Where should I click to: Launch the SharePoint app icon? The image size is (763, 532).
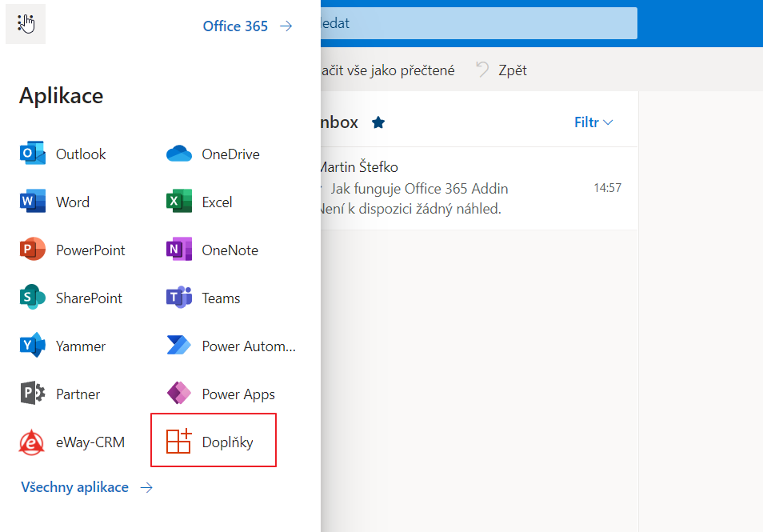coord(33,297)
